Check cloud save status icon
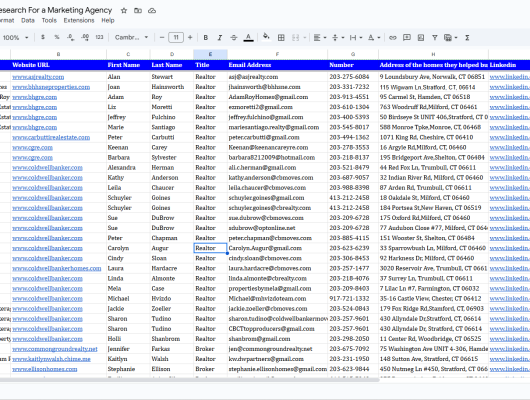 click(152, 10)
